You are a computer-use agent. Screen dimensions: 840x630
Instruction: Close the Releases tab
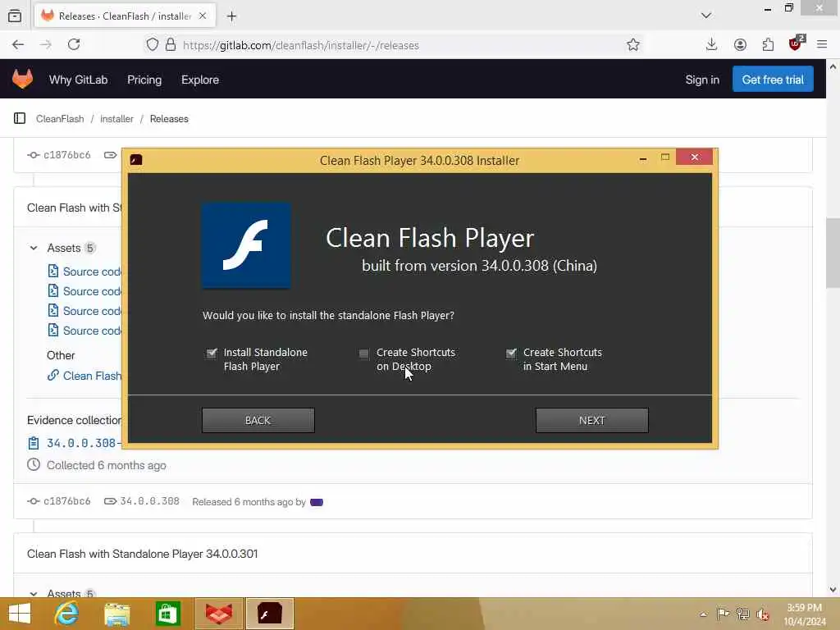point(203,16)
